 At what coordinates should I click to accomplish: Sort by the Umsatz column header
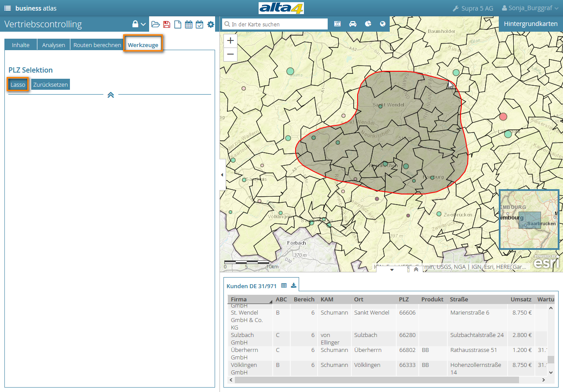521,299
